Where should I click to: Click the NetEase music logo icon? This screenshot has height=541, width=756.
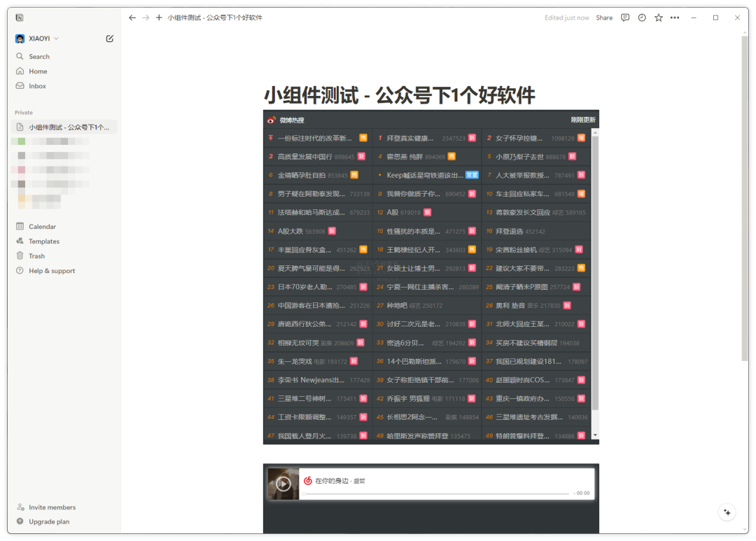coord(307,481)
